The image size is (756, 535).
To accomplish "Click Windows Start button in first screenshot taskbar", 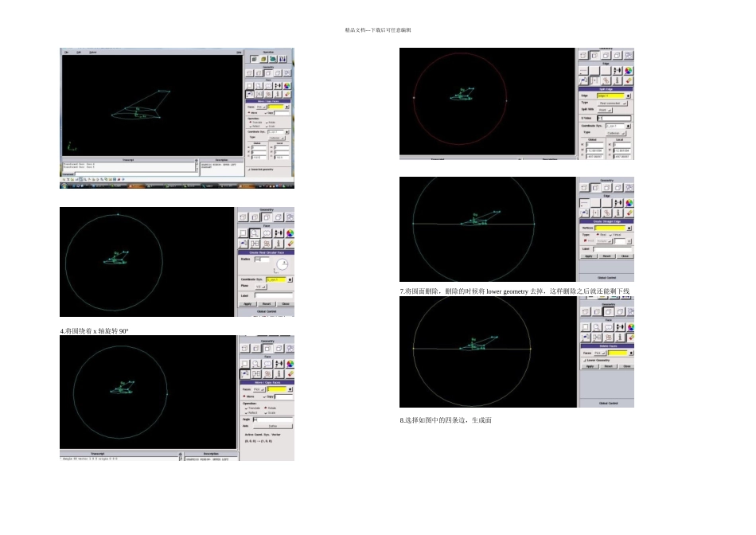I will coord(64,185).
